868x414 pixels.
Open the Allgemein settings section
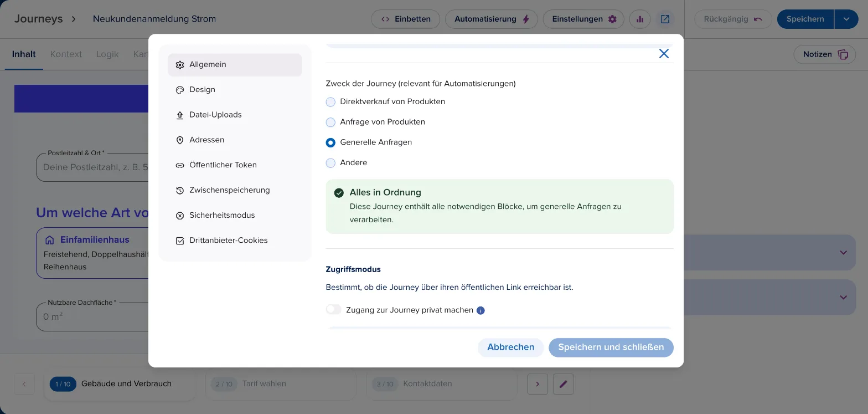[235, 65]
